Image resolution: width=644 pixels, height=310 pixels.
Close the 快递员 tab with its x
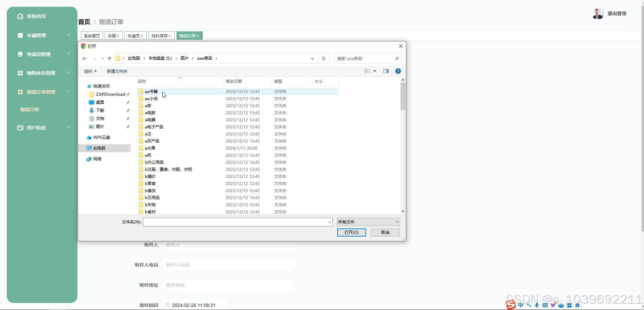coord(142,36)
